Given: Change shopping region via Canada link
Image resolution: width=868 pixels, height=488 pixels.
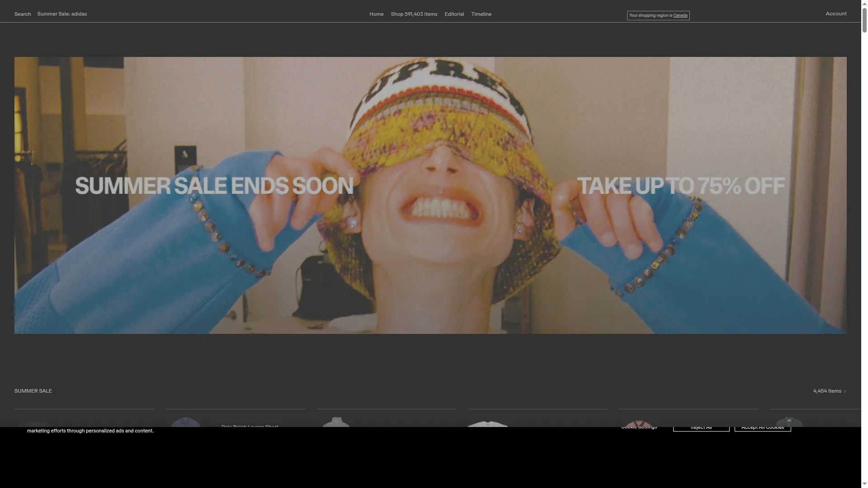Looking at the screenshot, I should point(680,15).
